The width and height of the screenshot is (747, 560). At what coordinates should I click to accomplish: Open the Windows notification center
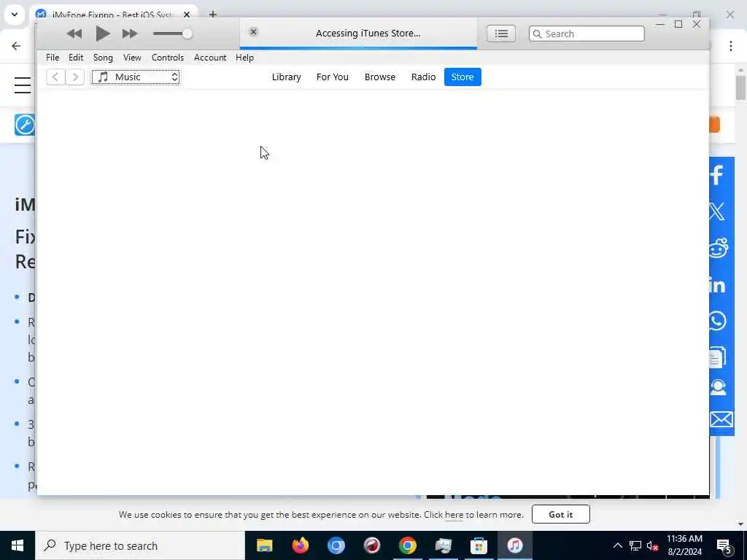(x=724, y=545)
